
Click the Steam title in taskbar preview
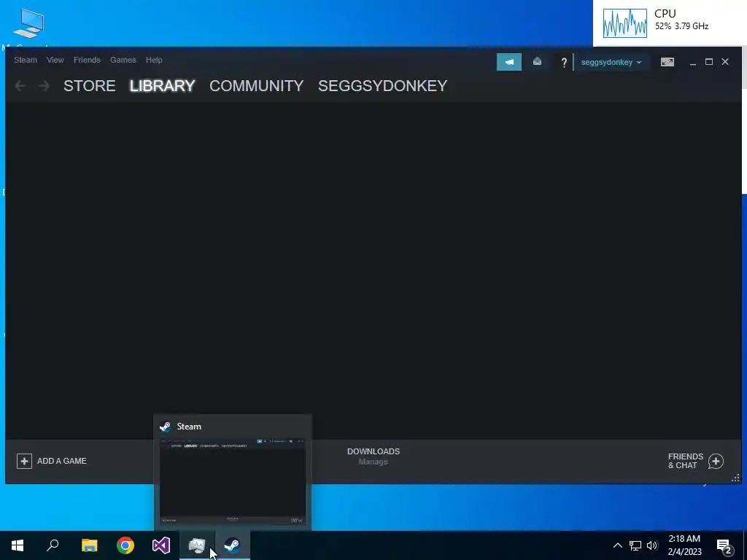click(189, 427)
